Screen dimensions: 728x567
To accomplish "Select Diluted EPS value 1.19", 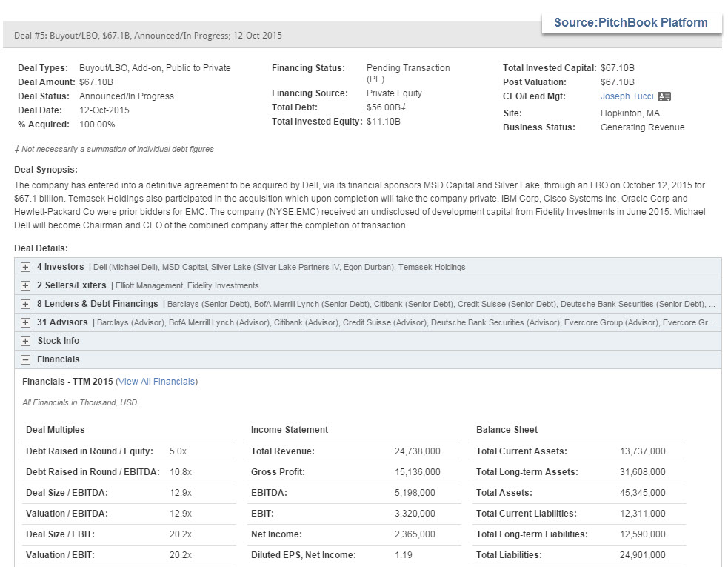I will point(404,555).
